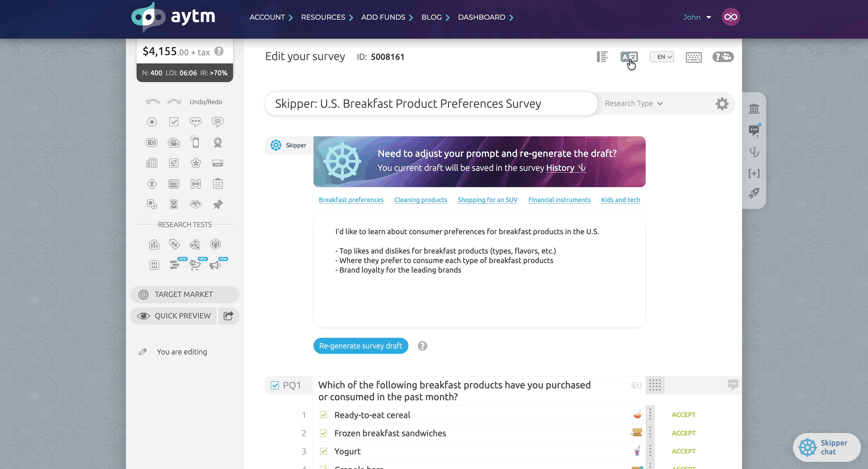Open comments icon in right sidebar
This screenshot has height=469, width=868.
pyautogui.click(x=754, y=130)
